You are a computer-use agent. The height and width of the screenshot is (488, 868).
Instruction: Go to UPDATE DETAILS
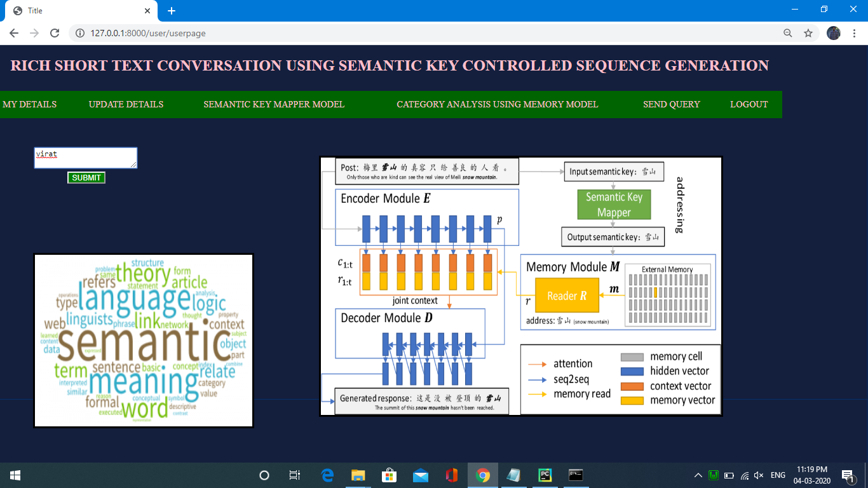[126, 104]
